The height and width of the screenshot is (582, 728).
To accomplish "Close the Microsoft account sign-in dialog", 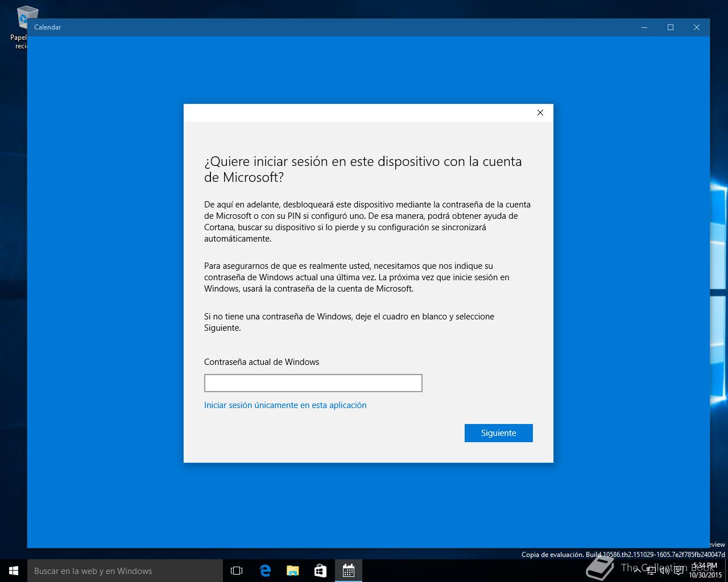I will 540,113.
